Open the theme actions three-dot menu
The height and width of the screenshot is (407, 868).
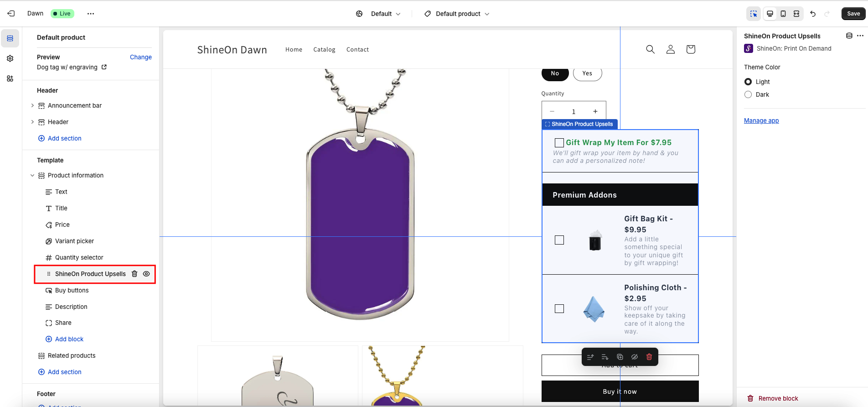pyautogui.click(x=91, y=14)
